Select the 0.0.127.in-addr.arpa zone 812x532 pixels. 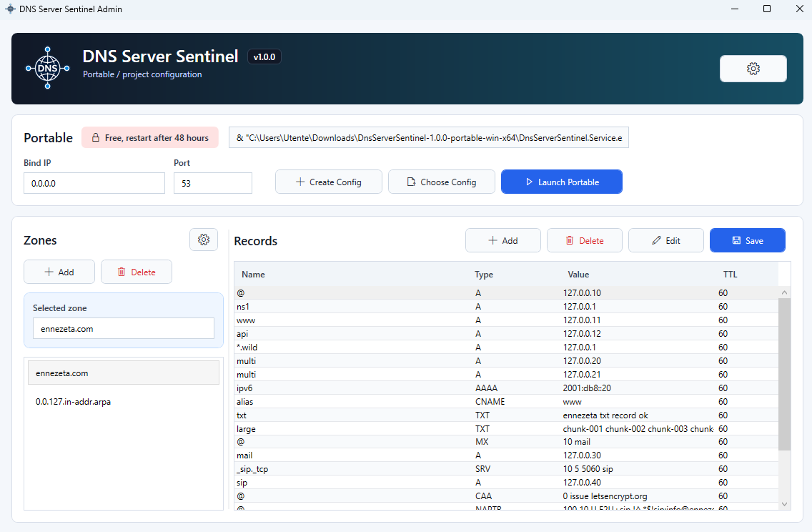click(123, 401)
